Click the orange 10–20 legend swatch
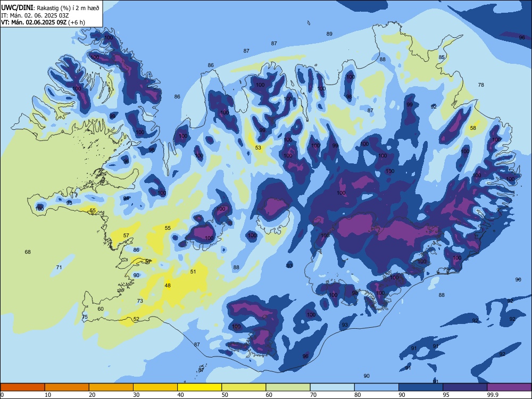532x399 pixels. point(67,387)
